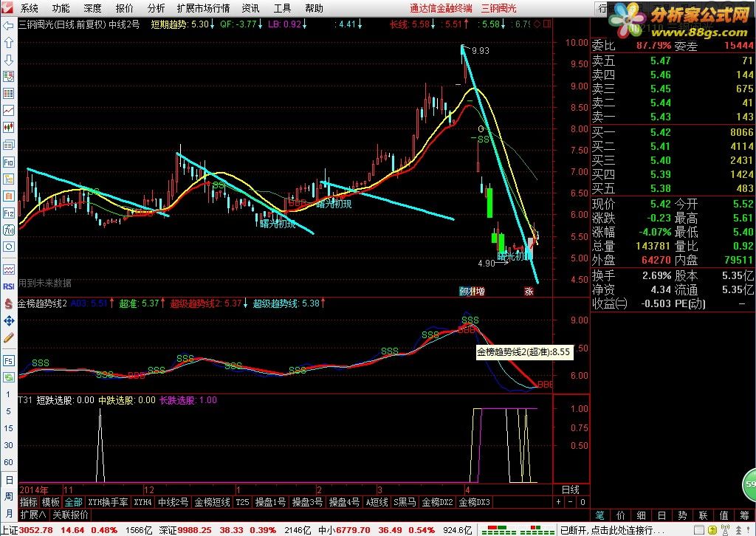Click the red S icon in sidebar
756x536 pixels.
[x=8, y=303]
